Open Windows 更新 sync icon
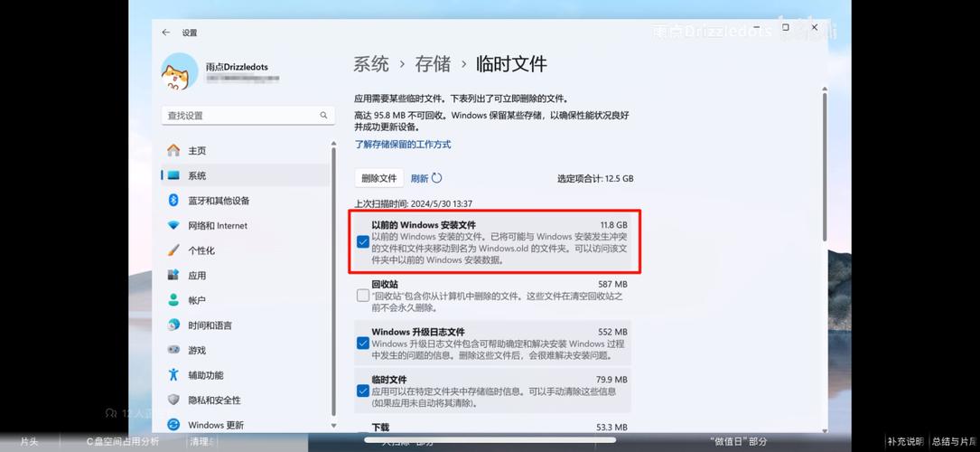The width and height of the screenshot is (980, 452). click(x=173, y=425)
